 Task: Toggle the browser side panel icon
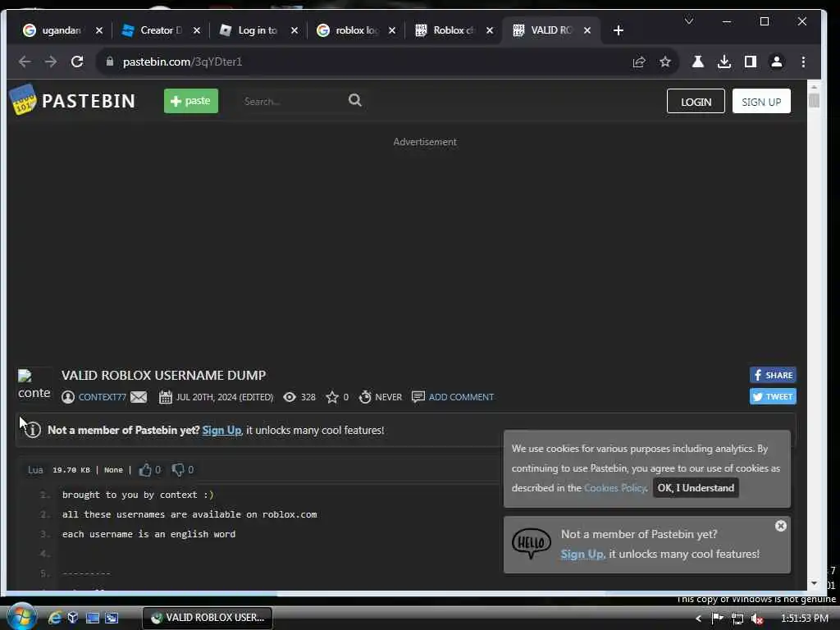tap(751, 62)
